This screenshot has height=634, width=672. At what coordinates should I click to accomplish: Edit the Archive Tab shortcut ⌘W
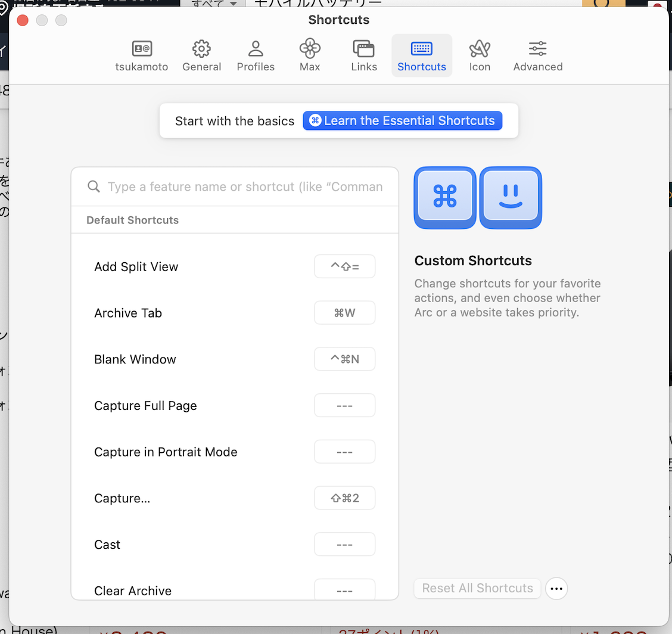tap(344, 313)
